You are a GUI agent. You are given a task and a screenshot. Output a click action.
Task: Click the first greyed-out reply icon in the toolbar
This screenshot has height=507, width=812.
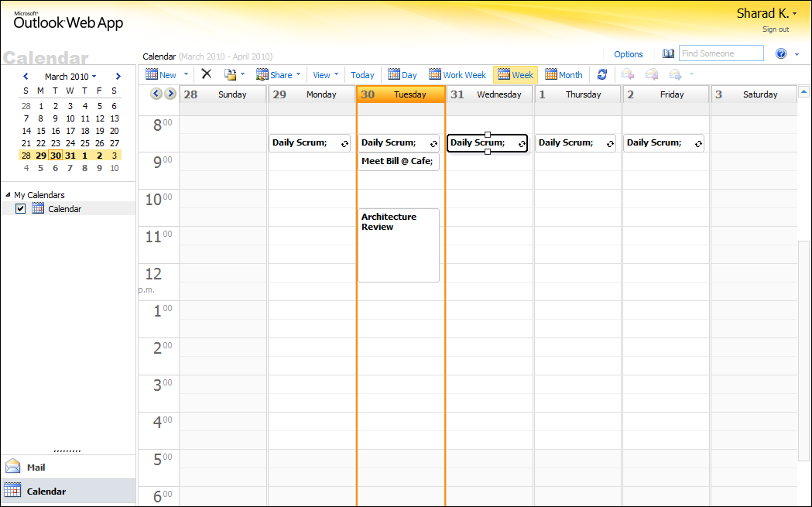(628, 74)
